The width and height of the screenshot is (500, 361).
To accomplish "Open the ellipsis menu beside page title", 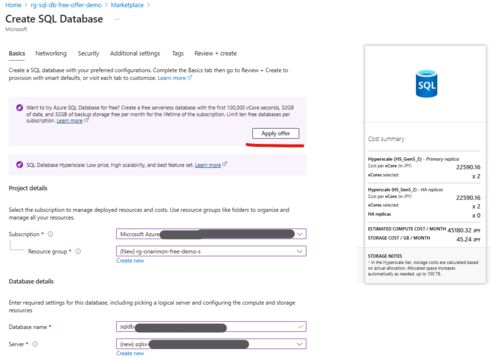I will [117, 19].
